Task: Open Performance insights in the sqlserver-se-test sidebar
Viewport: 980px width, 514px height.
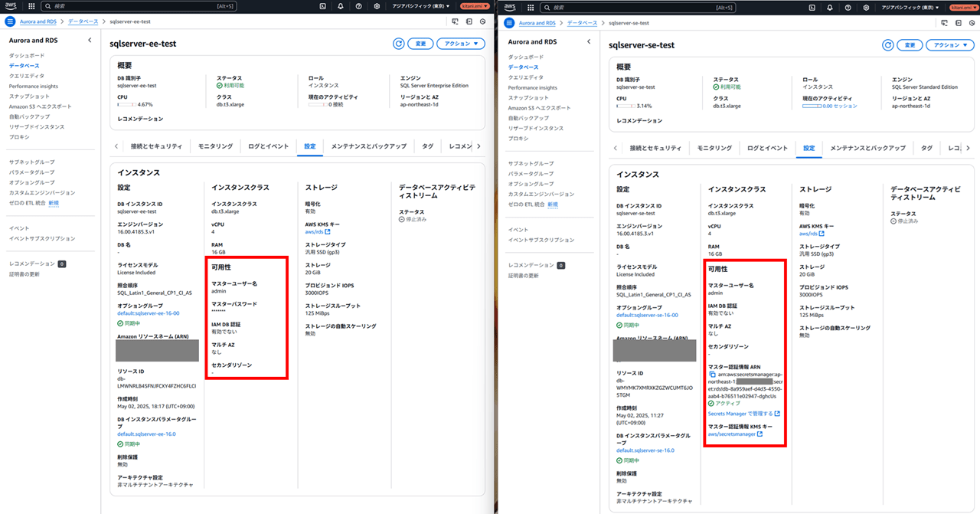Action: point(533,88)
